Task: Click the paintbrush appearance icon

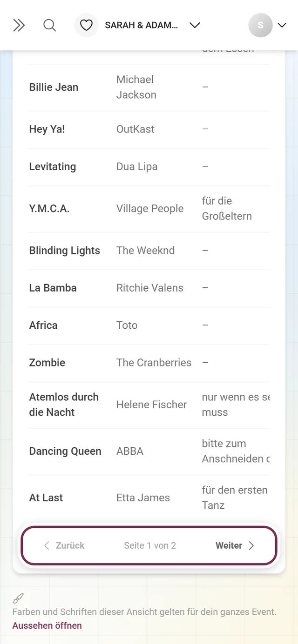Action: click(18, 598)
